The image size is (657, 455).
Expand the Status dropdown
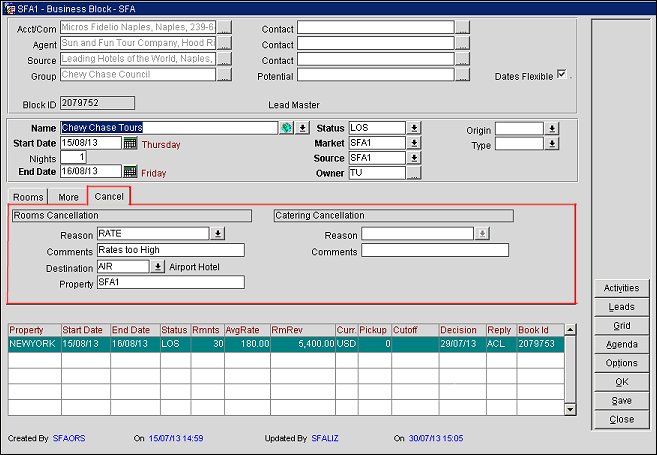pos(414,128)
